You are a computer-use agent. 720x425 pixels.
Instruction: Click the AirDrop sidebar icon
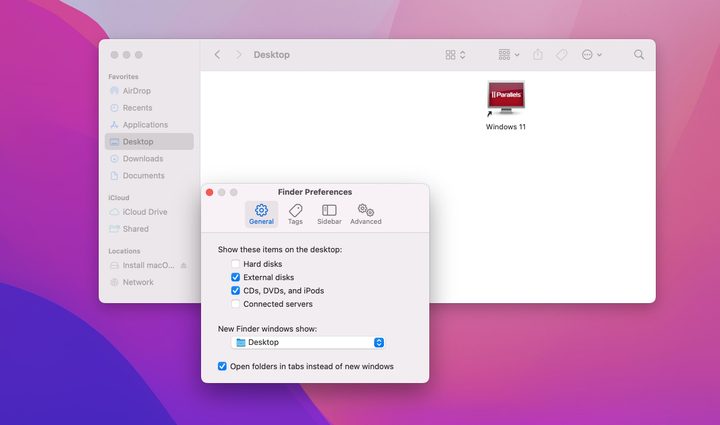pos(114,91)
